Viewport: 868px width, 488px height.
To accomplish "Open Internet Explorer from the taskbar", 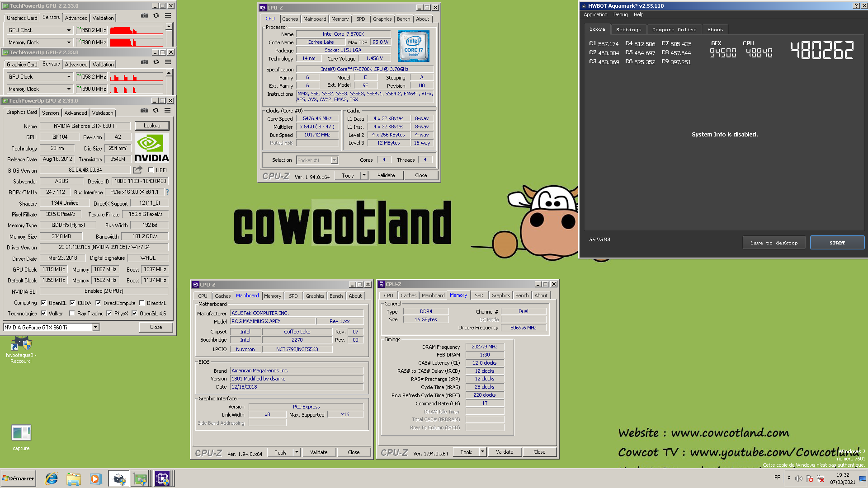I will click(x=52, y=479).
